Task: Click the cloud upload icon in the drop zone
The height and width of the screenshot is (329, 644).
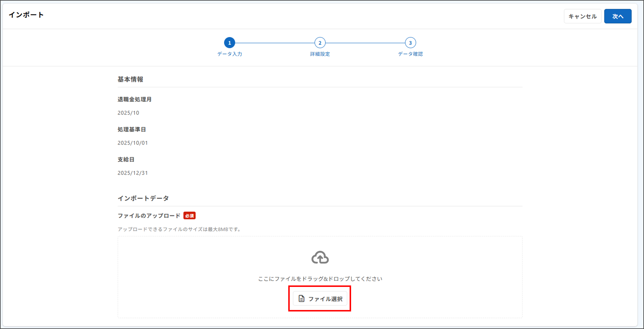Action: (320, 257)
